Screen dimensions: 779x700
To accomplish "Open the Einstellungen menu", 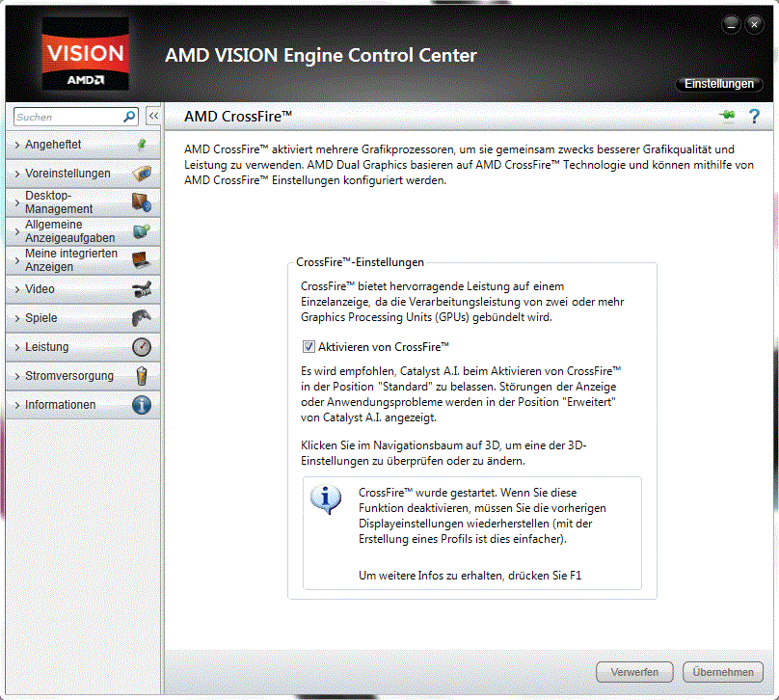I will click(719, 84).
